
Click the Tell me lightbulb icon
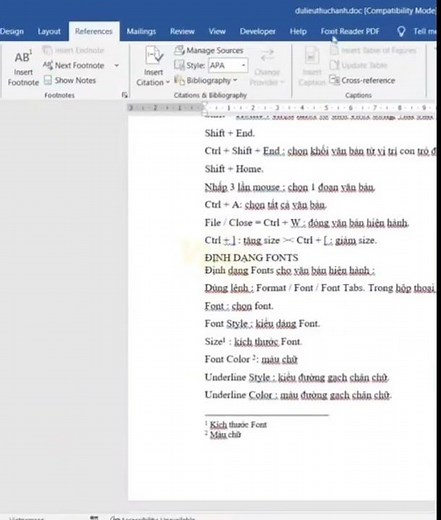[401, 31]
